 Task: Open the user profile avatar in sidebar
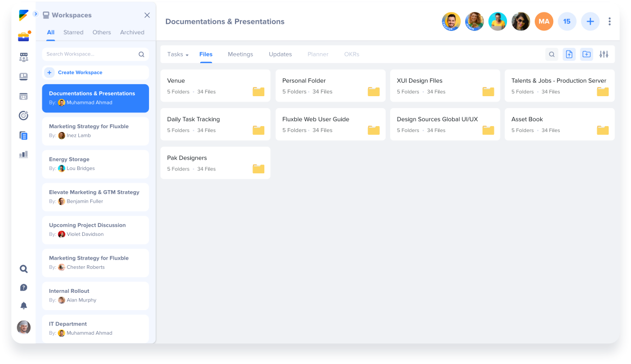tap(24, 327)
